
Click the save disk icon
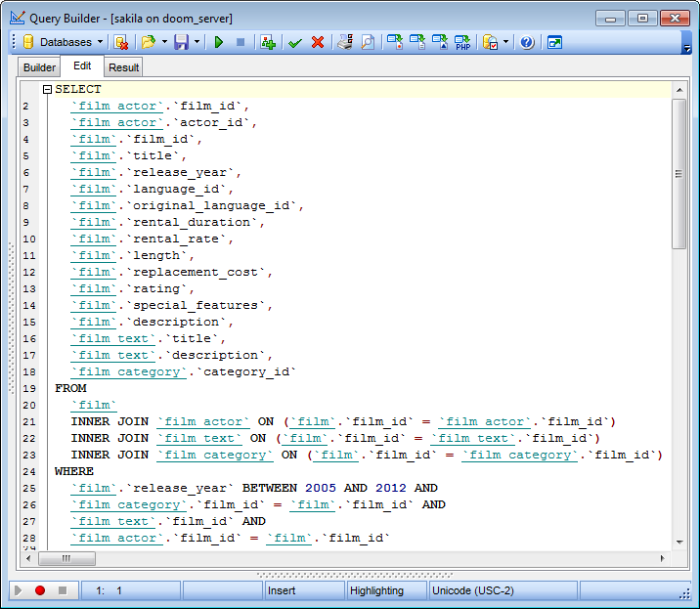(181, 42)
